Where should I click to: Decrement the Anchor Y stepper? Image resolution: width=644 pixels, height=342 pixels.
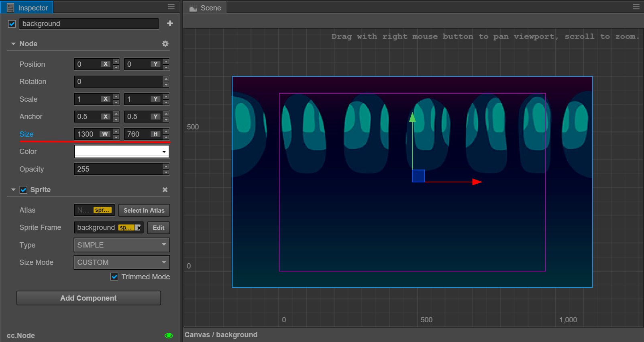coord(166,120)
